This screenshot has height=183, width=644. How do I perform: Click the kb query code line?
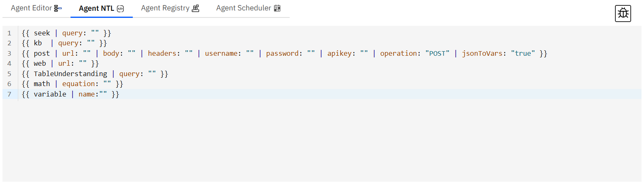pos(64,43)
